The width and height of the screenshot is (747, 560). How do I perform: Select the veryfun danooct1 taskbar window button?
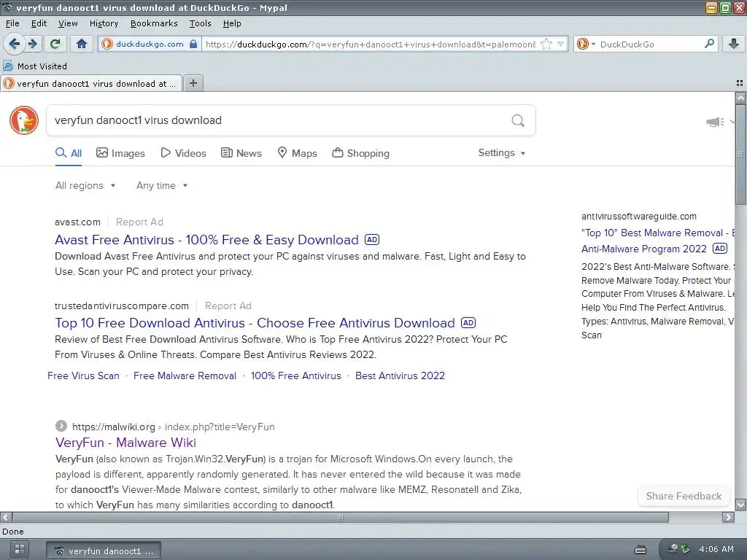104,551
